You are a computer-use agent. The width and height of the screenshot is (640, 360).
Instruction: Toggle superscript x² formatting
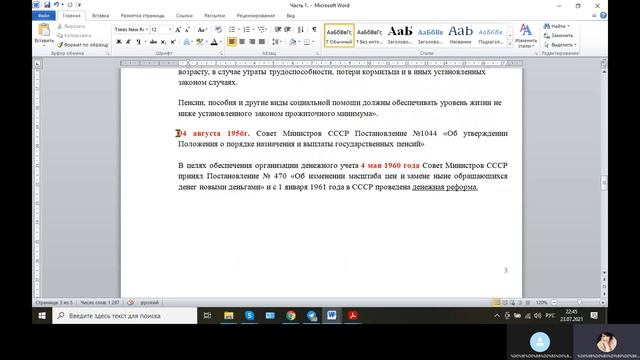[173, 42]
